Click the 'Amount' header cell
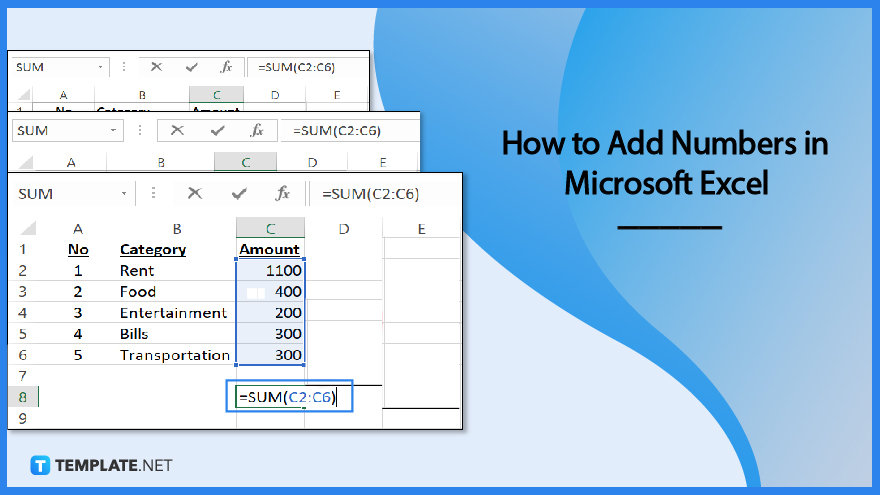 pyautogui.click(x=270, y=249)
